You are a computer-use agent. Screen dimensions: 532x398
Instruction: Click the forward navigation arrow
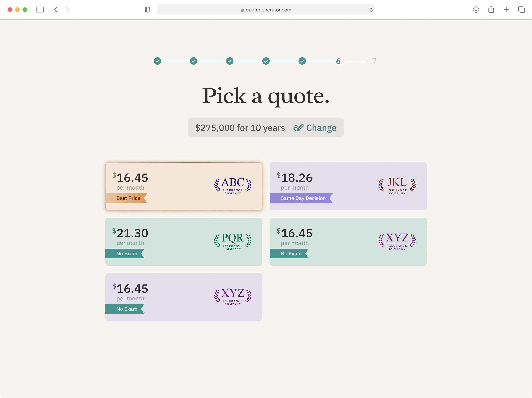click(x=68, y=10)
